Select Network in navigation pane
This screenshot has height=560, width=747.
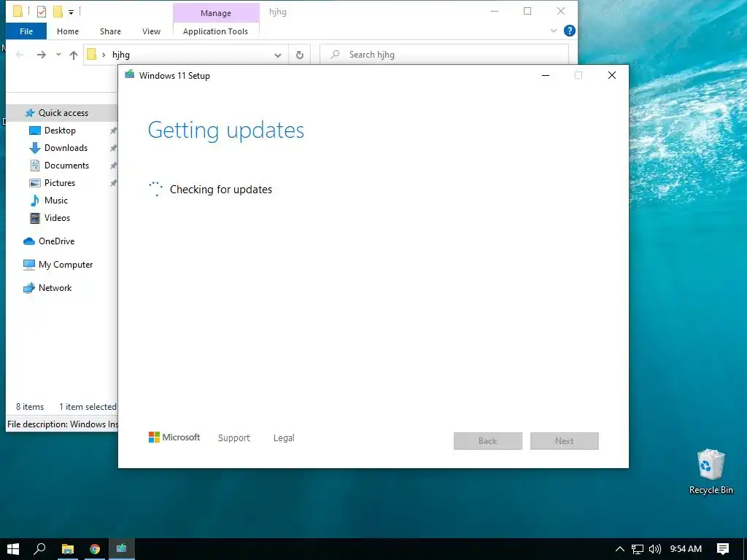click(55, 288)
